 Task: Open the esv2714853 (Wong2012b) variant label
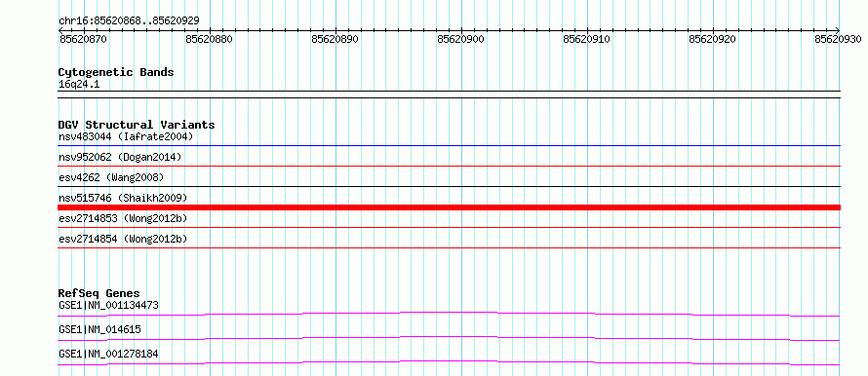123,218
